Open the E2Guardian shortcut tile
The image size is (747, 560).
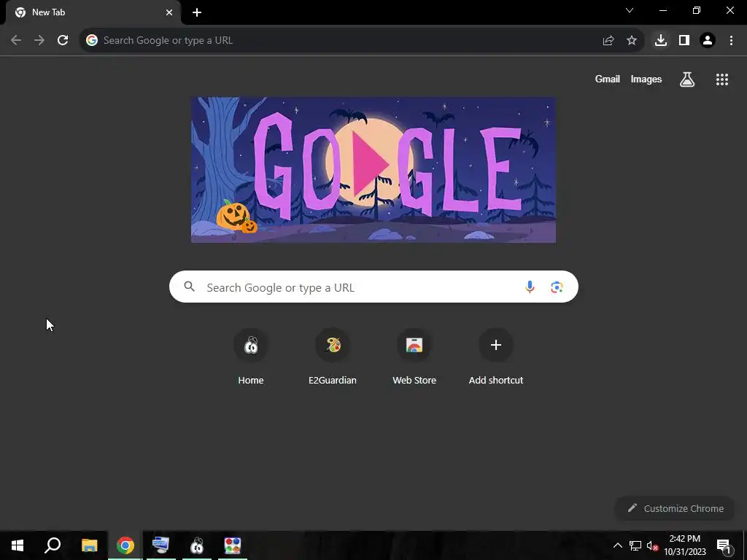(x=333, y=356)
